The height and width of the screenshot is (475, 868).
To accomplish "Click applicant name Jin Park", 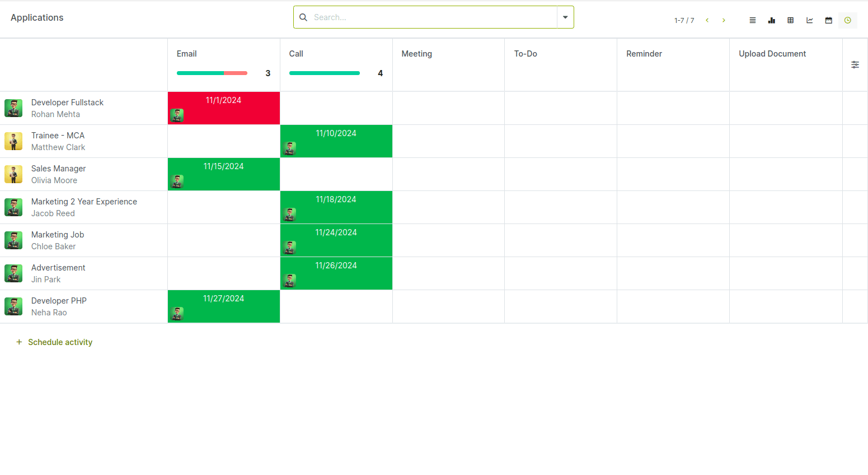I will click(x=46, y=280).
